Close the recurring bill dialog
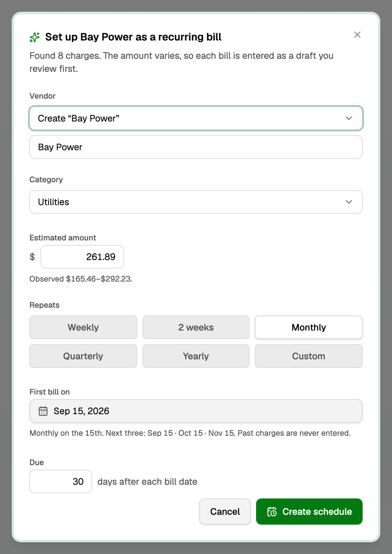Image resolution: width=392 pixels, height=554 pixels. (x=357, y=35)
